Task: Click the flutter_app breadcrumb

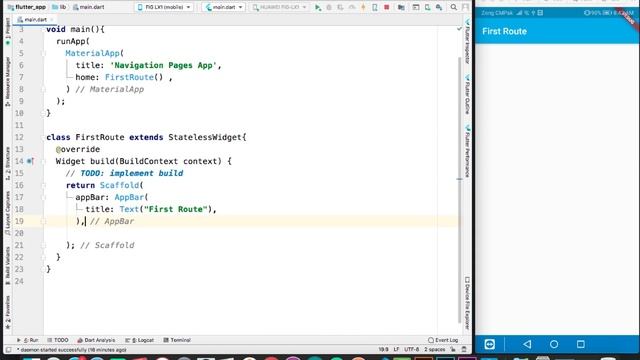Action: pyautogui.click(x=27, y=7)
